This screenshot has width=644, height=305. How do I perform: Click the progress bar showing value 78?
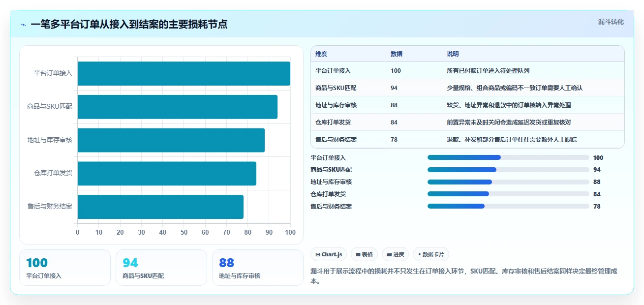[x=508, y=207]
